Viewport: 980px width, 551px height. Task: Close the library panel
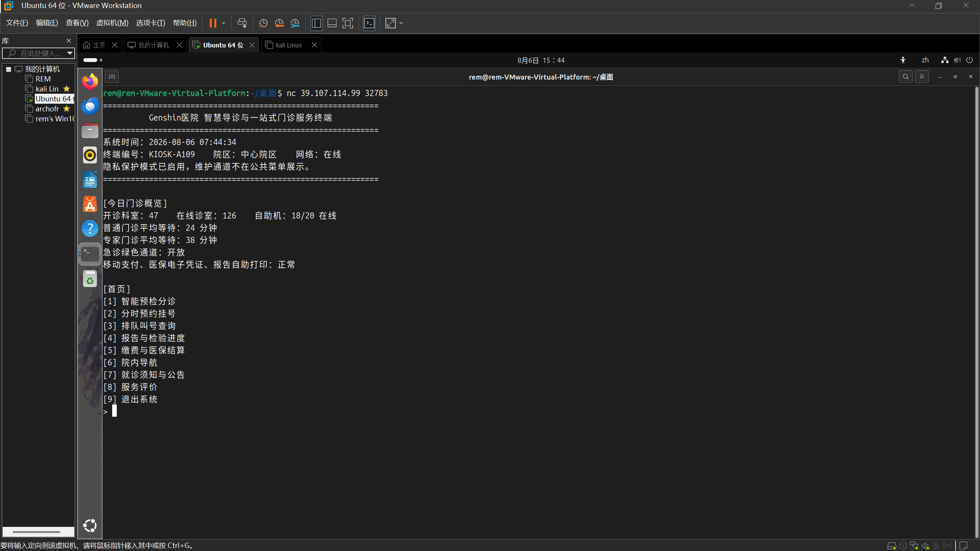click(x=69, y=41)
